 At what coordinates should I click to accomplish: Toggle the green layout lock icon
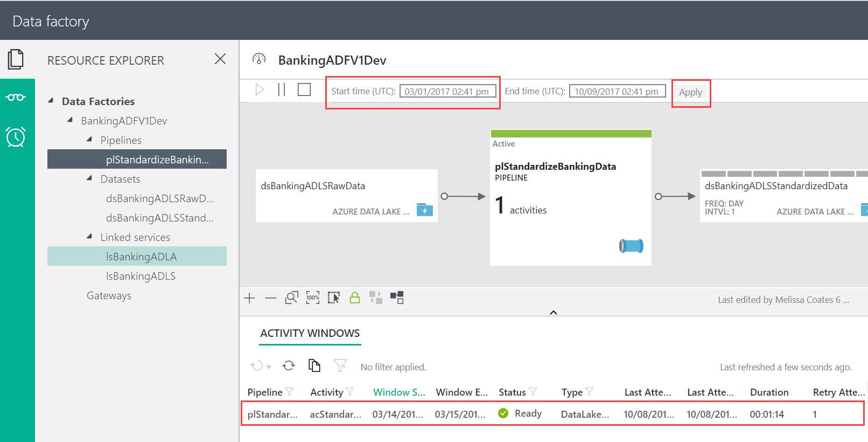click(355, 298)
